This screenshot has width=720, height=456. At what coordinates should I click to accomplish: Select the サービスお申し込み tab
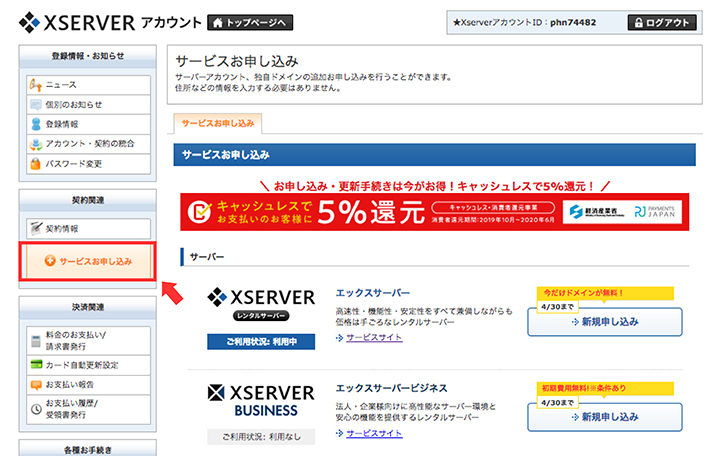click(x=218, y=123)
